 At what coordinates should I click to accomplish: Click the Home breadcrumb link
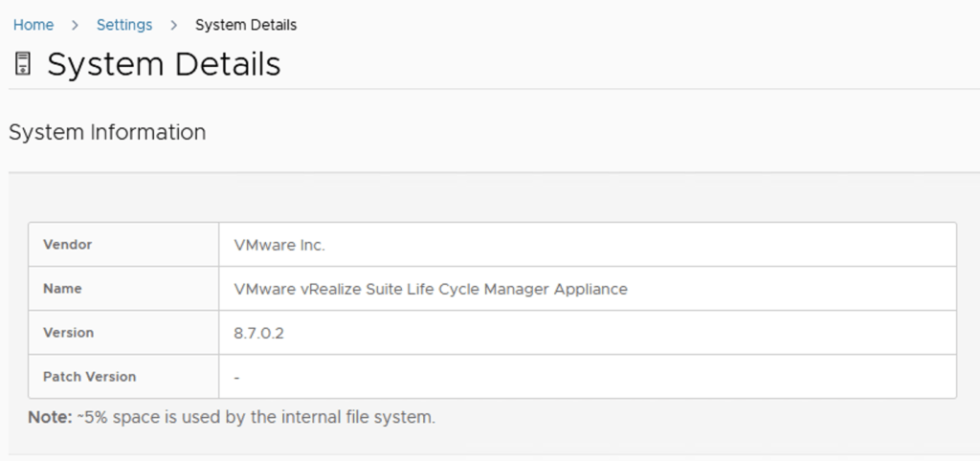(x=33, y=25)
